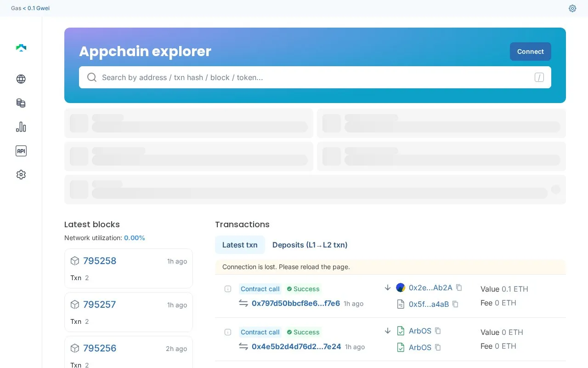Image resolution: width=588 pixels, height=368 pixels.
Task: Click the contract icon beside 0x5f...a4aB
Action: pos(401,304)
